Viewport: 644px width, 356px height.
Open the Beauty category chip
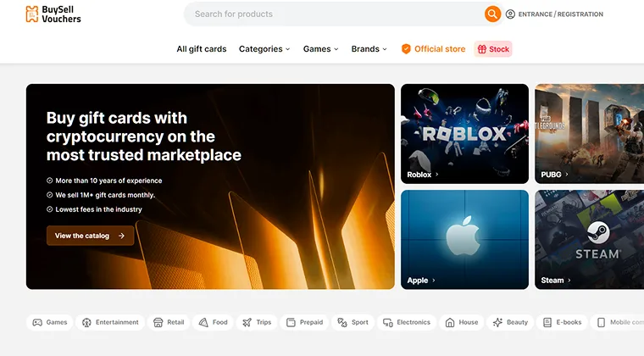(510, 322)
